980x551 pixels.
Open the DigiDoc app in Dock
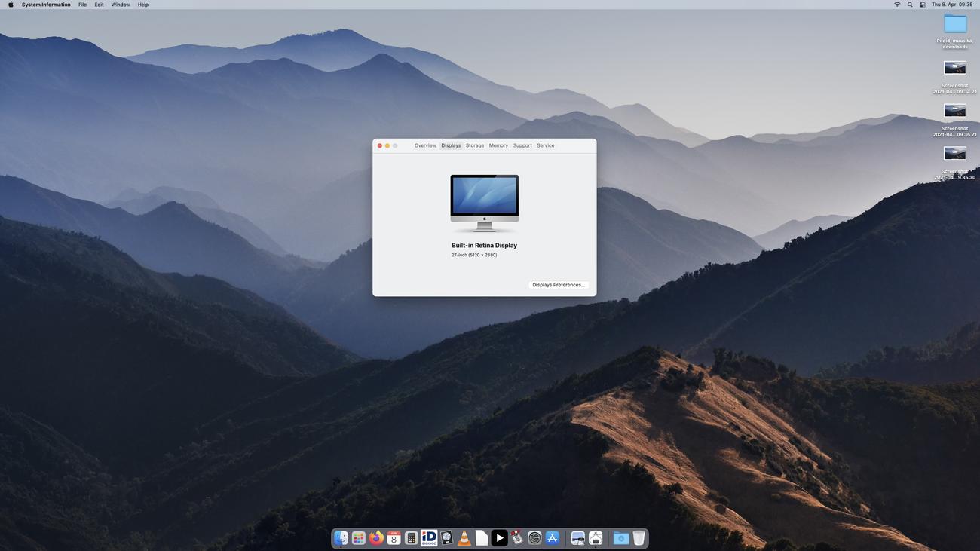429,538
